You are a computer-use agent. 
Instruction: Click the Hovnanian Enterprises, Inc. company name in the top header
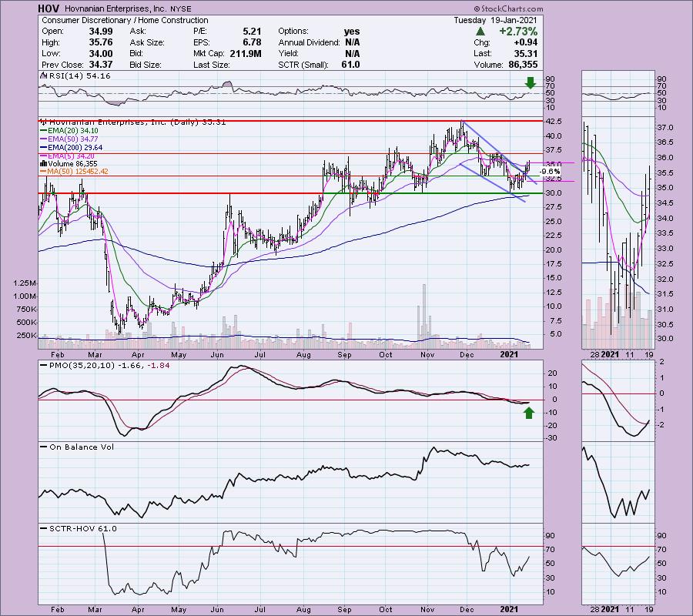coord(114,8)
